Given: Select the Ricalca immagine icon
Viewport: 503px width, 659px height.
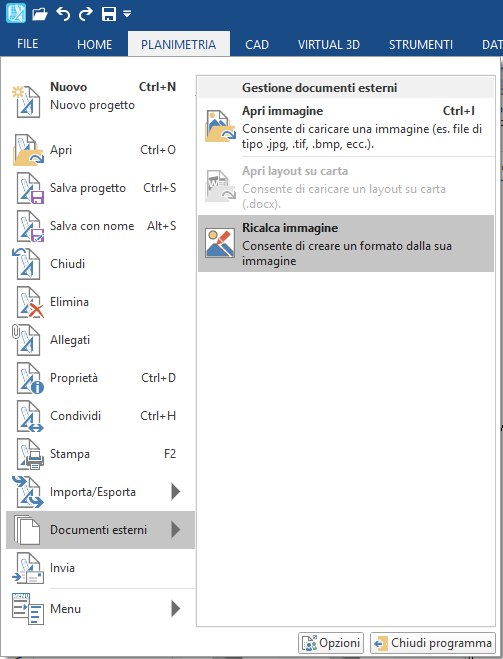Looking at the screenshot, I should pos(220,243).
